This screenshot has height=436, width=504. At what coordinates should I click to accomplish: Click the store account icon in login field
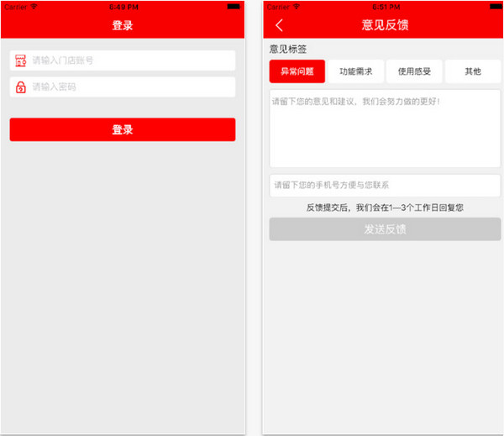click(x=20, y=60)
